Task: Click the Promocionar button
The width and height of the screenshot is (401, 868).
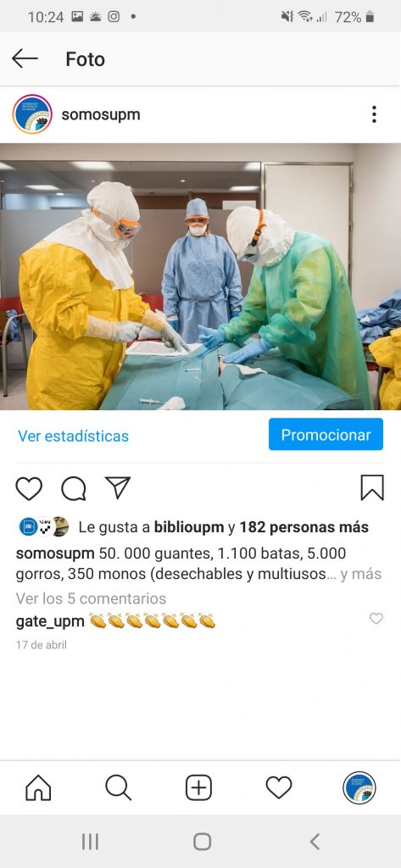Action: coord(326,435)
